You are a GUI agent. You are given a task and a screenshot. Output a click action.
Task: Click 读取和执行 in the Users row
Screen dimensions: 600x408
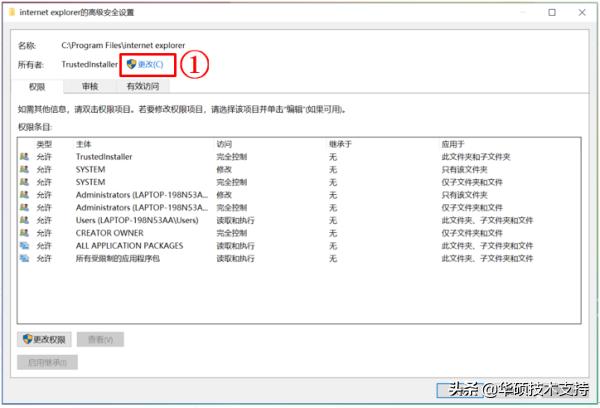[x=235, y=220]
